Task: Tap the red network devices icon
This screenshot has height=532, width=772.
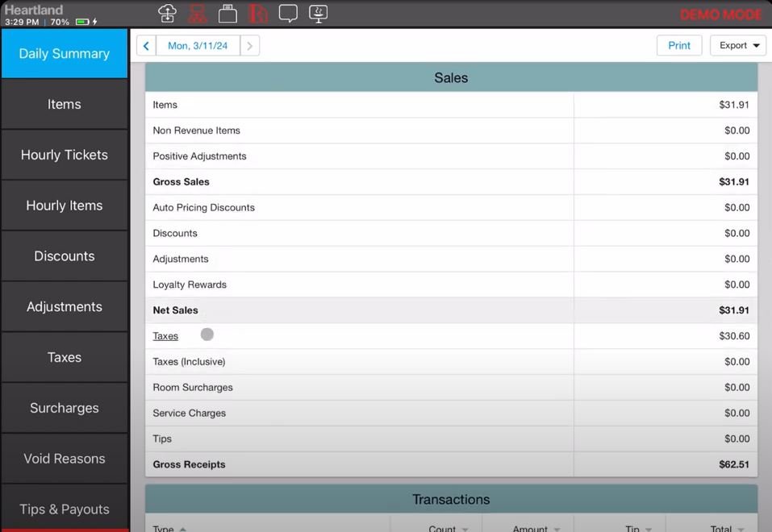Action: [x=198, y=13]
